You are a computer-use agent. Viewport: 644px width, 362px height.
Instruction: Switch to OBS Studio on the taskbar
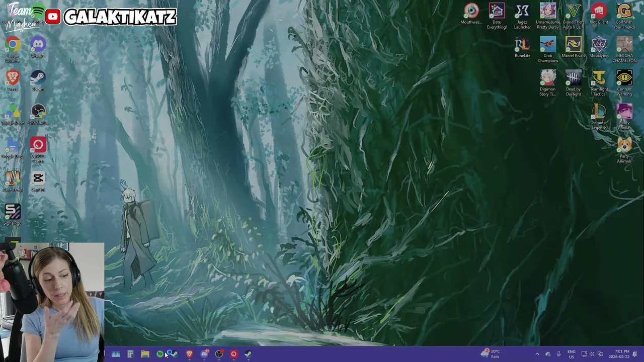(219, 354)
